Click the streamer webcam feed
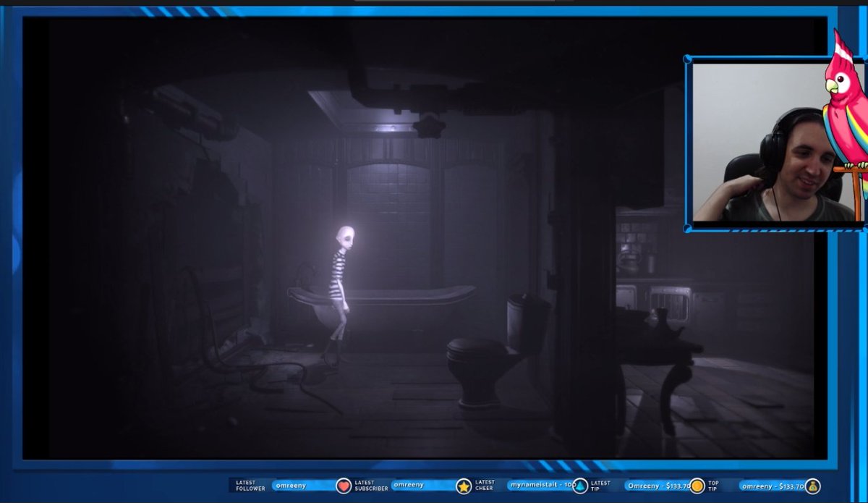Viewport: 868px width, 503px height. pyautogui.click(x=773, y=142)
